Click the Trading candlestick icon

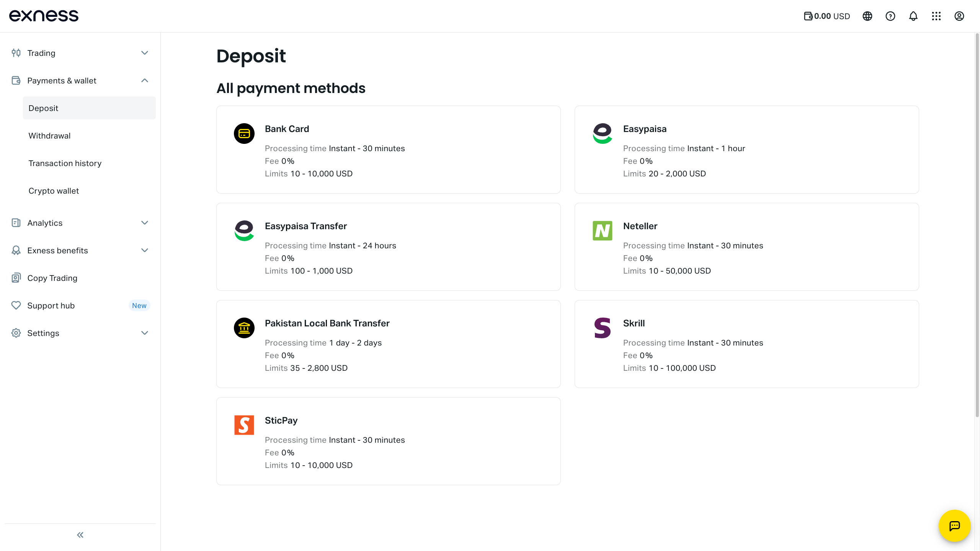tap(16, 53)
